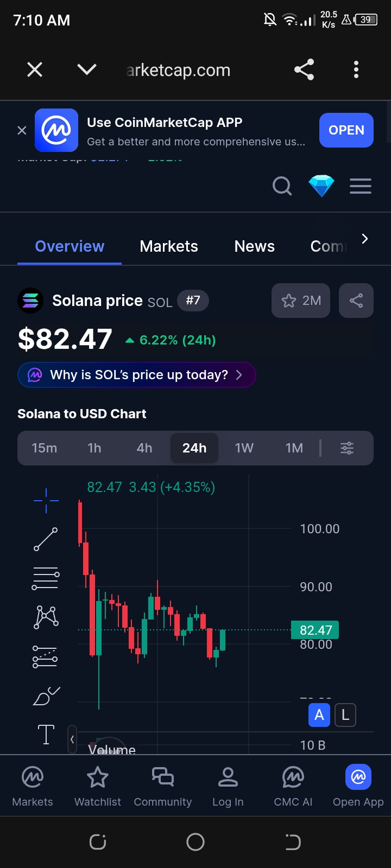Open the chart settings sliders icon
The image size is (391, 868).
(x=347, y=448)
